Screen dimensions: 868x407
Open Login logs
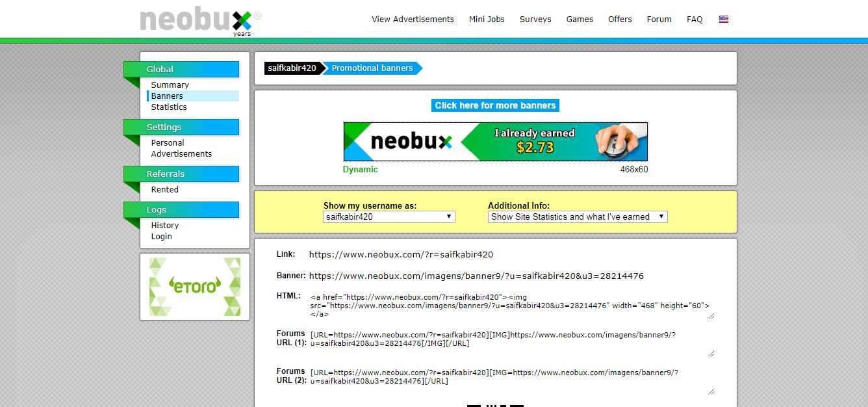click(162, 237)
